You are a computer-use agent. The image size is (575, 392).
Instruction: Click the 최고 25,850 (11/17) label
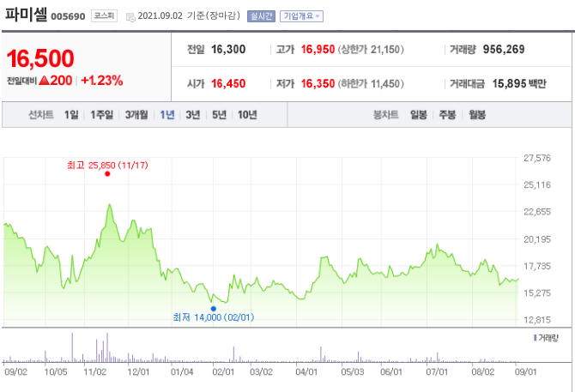tap(107, 166)
